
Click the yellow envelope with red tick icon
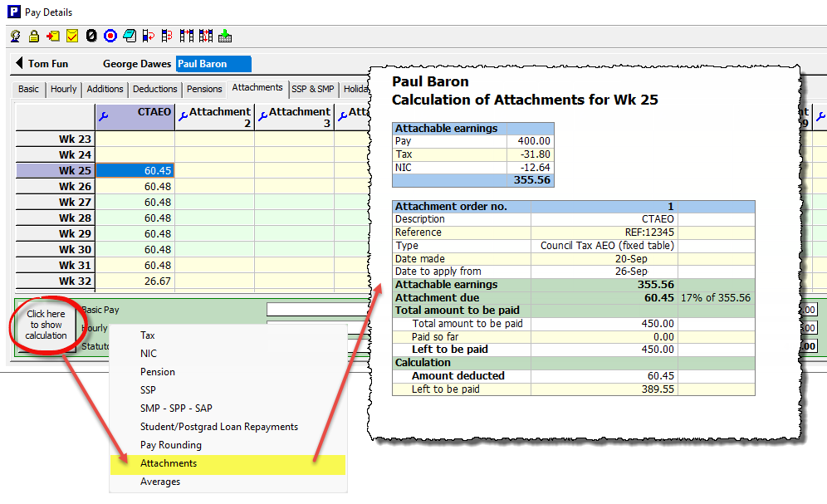click(72, 36)
